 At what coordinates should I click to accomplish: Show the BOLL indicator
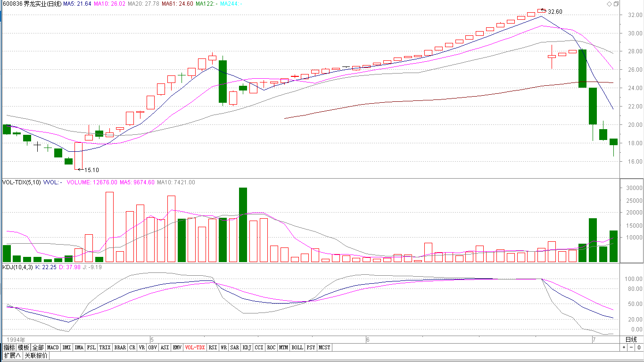coord(297,347)
